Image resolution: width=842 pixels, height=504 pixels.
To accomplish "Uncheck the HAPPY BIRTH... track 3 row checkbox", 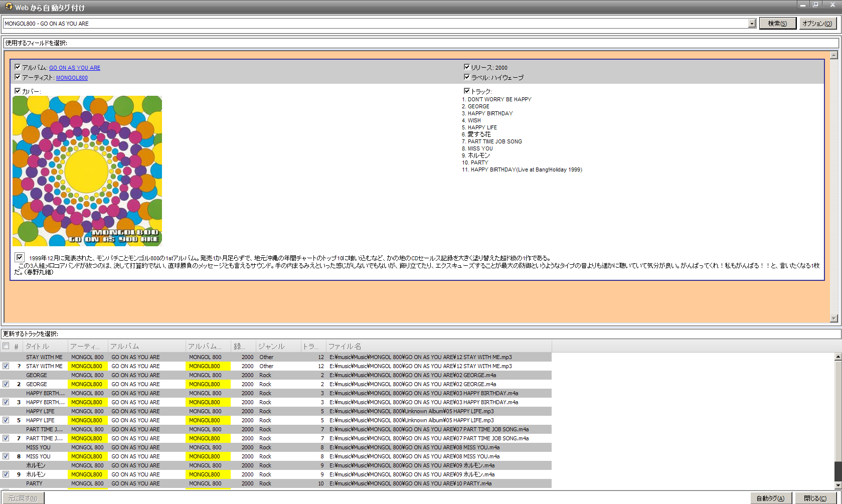I will (x=6, y=402).
